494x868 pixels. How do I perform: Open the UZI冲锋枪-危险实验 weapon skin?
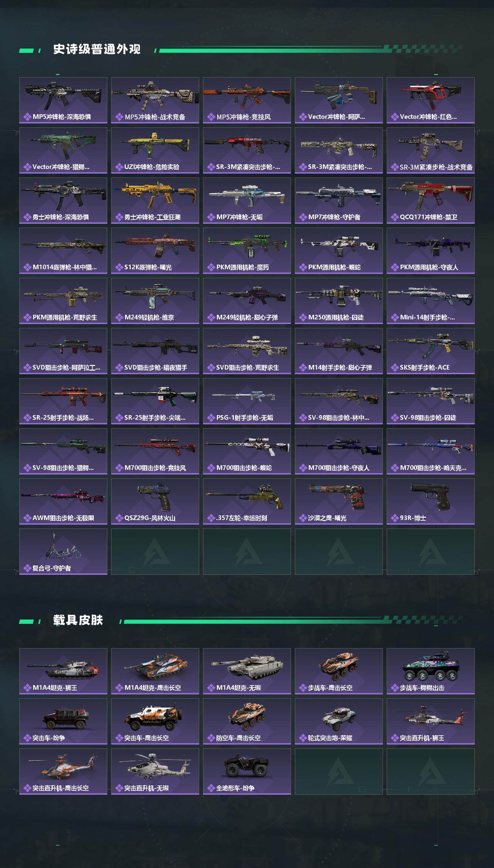(x=155, y=150)
